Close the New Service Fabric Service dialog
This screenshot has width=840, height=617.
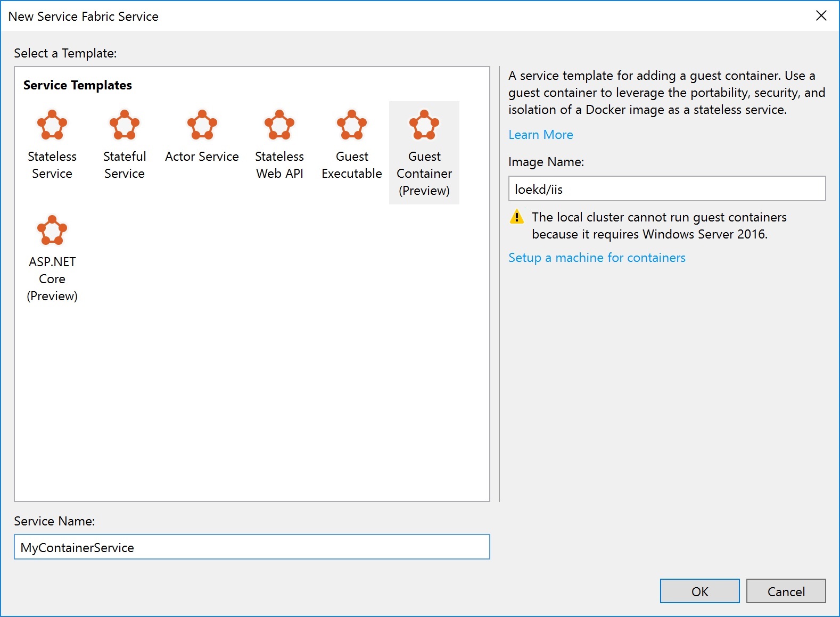click(x=821, y=16)
